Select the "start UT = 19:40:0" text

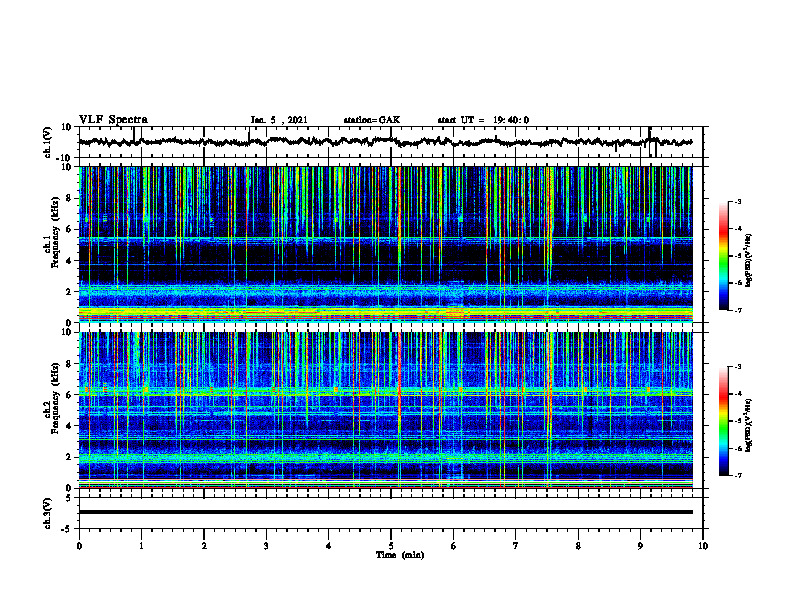pyautogui.click(x=483, y=120)
